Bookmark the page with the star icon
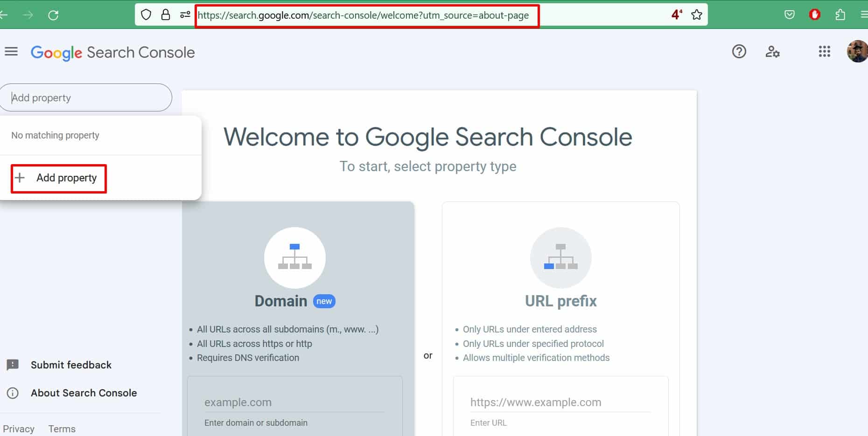Screen dimensions: 868x436 (x=697, y=14)
